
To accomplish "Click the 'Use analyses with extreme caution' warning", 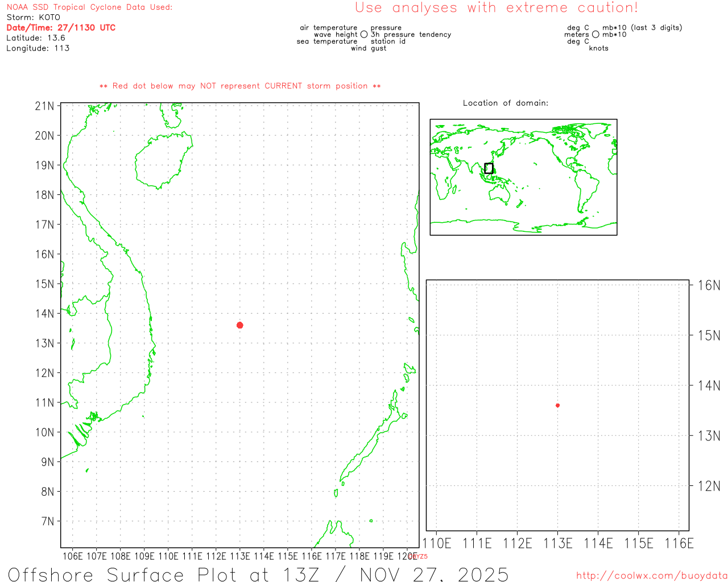I will [496, 8].
